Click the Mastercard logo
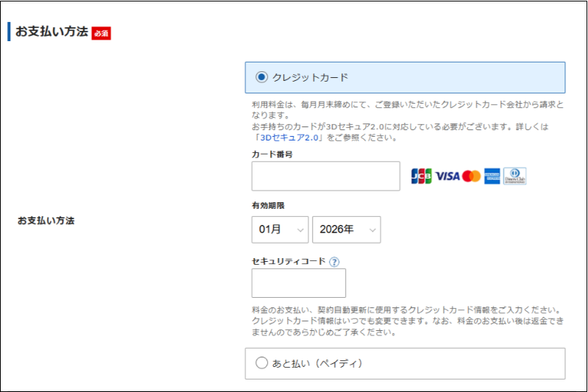 pyautogui.click(x=472, y=176)
